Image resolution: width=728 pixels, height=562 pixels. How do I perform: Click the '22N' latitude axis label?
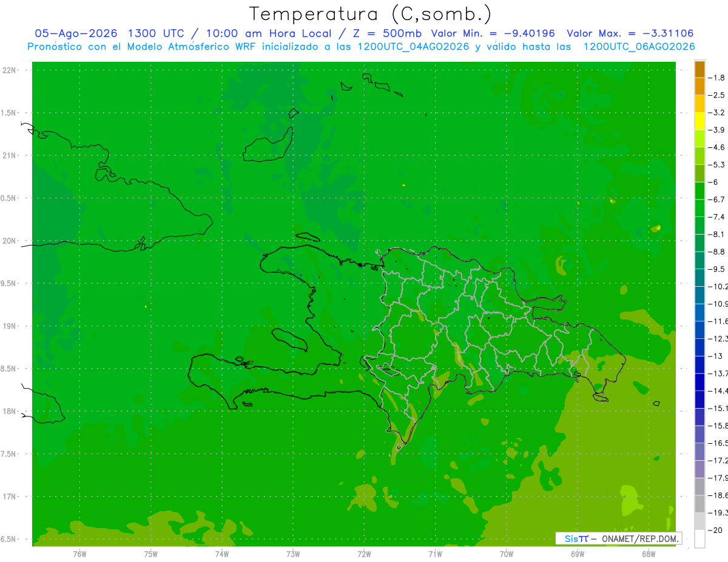tap(8, 70)
